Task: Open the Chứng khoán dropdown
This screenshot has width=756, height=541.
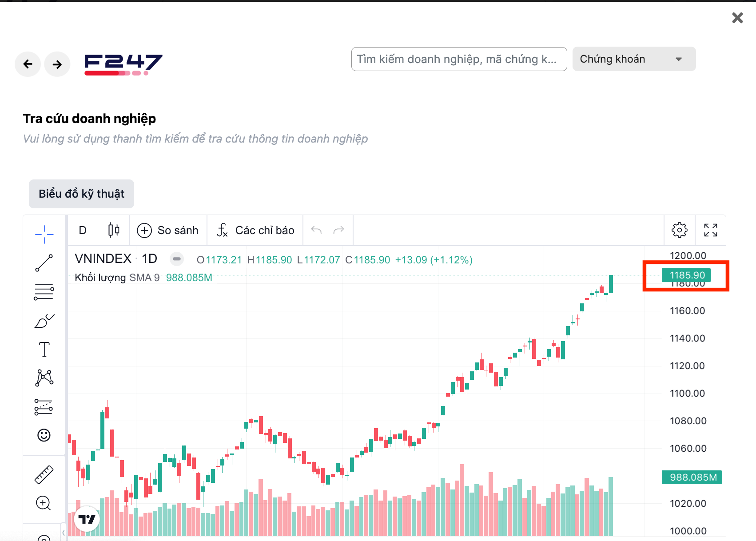Action: pyautogui.click(x=633, y=59)
